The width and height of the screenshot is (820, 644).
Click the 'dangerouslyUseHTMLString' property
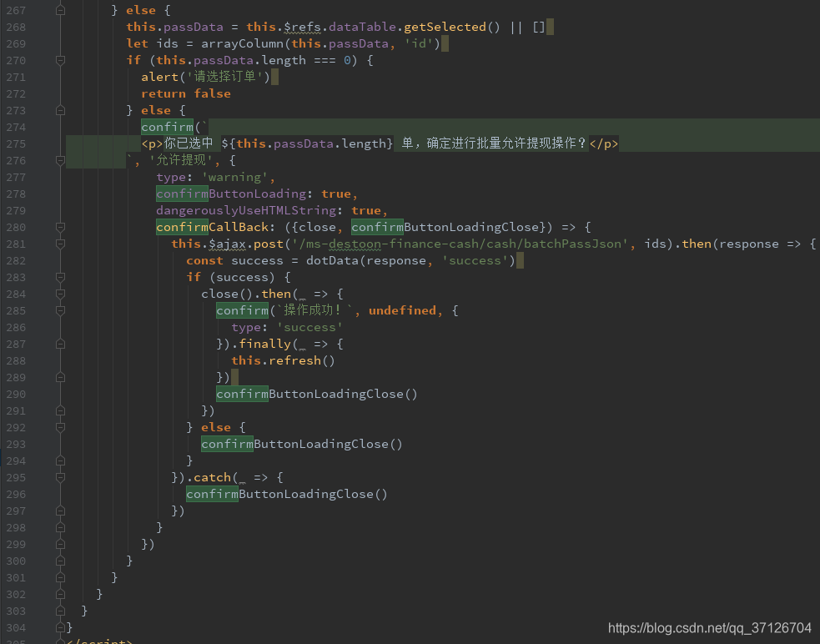(x=246, y=210)
